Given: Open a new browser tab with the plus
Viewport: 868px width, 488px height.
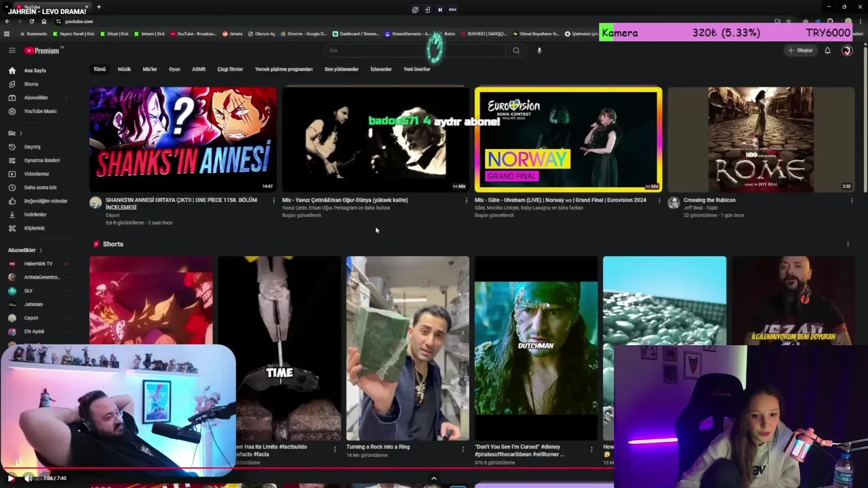Looking at the screenshot, I should point(98,7).
